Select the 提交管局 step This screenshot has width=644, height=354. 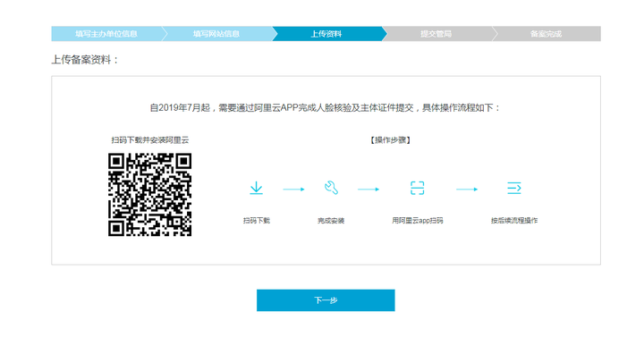[436, 34]
